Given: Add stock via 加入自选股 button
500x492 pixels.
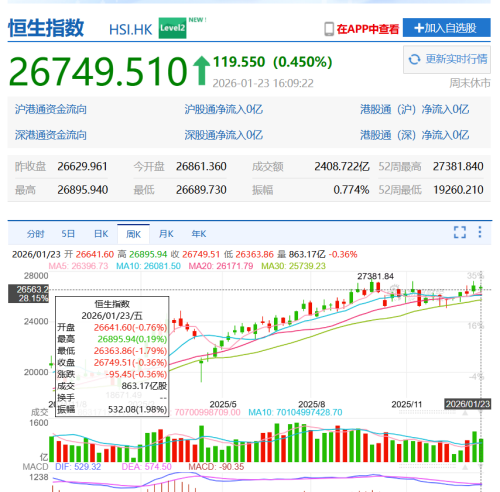Looking at the screenshot, I should 447,28.
